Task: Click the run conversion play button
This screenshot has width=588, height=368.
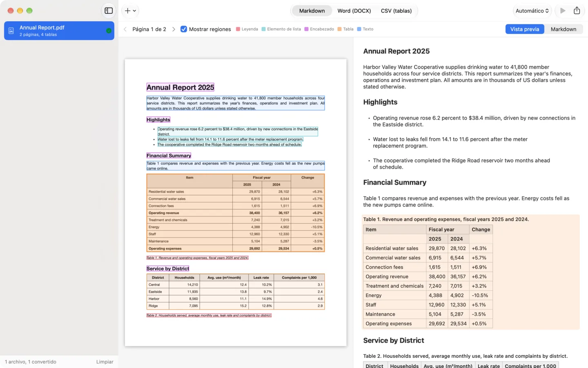Action: 563,11
